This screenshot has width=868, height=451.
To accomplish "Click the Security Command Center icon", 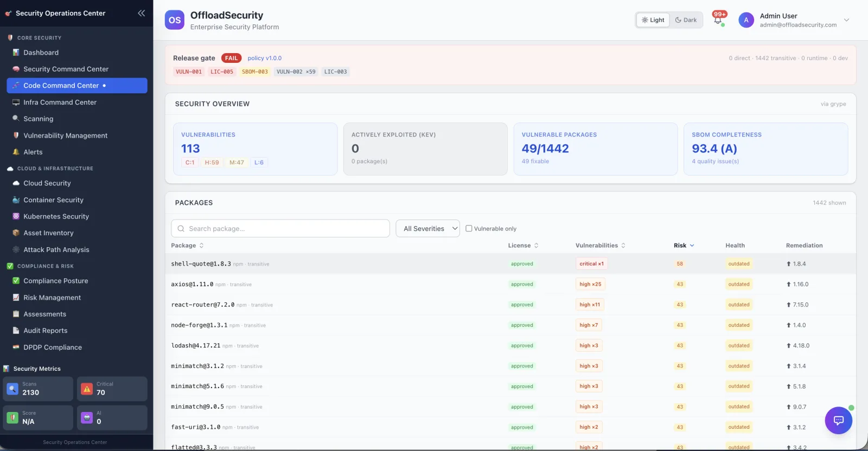I will coord(16,69).
